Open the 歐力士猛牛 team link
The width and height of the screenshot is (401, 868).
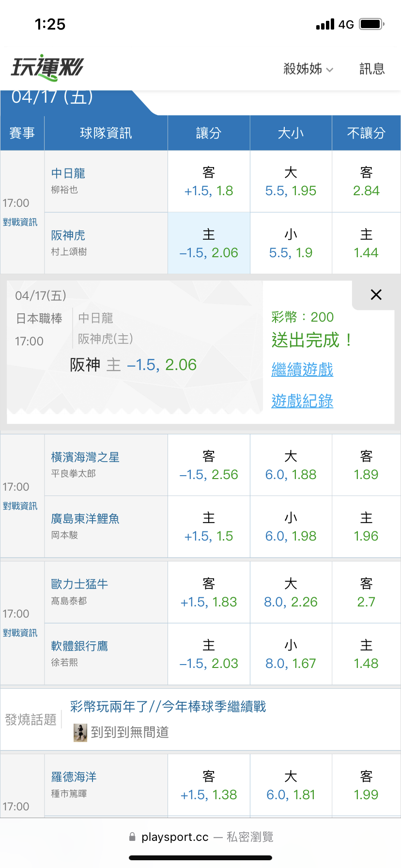click(79, 584)
